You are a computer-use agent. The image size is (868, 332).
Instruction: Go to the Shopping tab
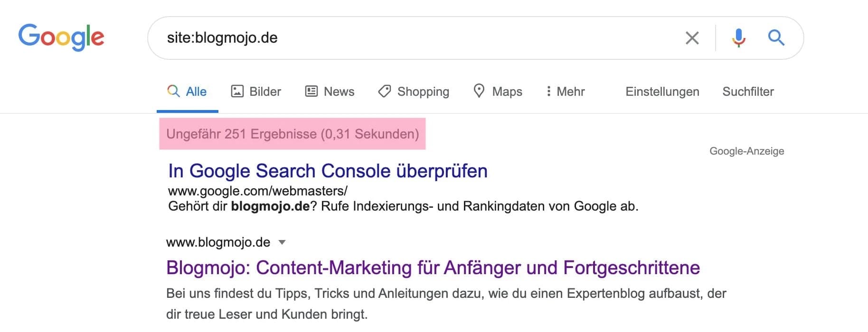(x=414, y=92)
